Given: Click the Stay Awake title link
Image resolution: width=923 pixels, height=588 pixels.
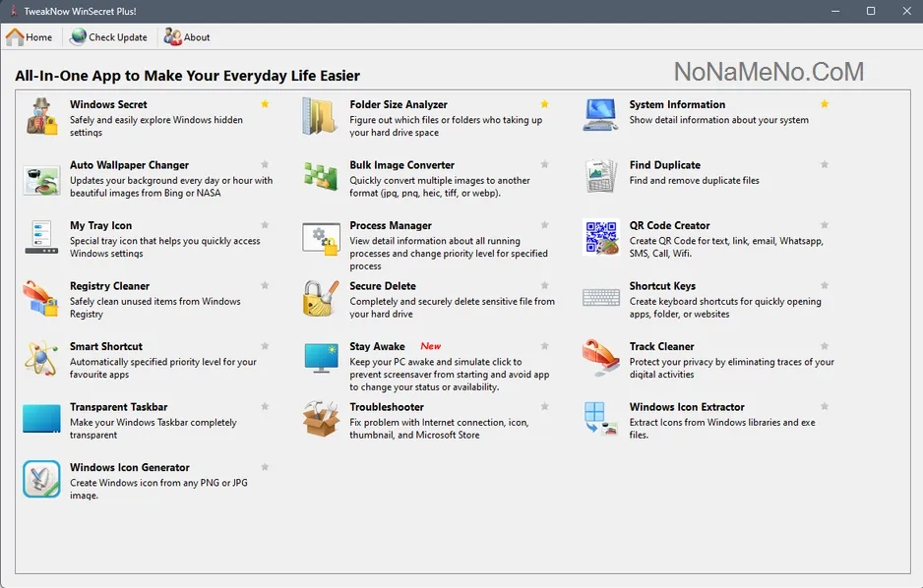Looking at the screenshot, I should click(x=377, y=346).
